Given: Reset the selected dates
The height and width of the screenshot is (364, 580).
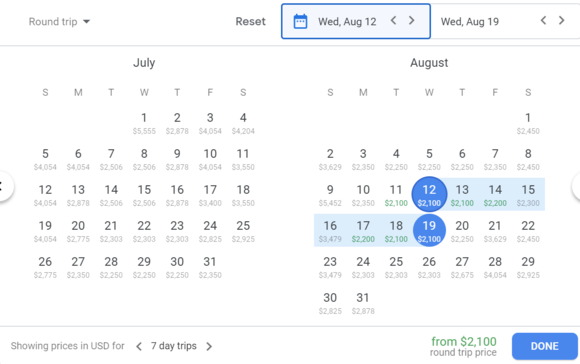Looking at the screenshot, I should click(250, 21).
